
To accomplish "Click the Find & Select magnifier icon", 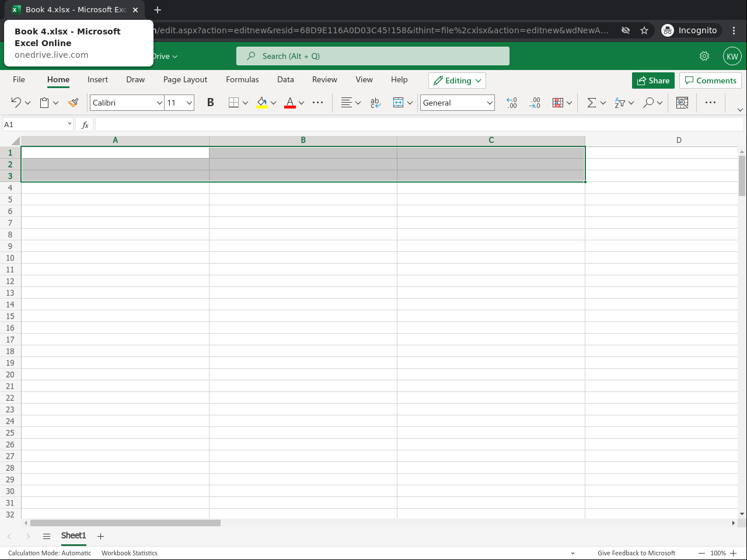I will pos(648,103).
